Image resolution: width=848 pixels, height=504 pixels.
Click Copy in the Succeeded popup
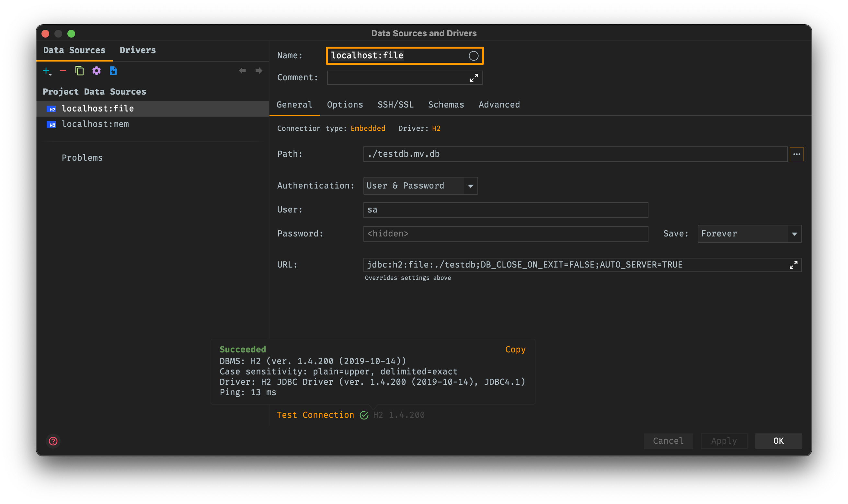click(x=515, y=349)
